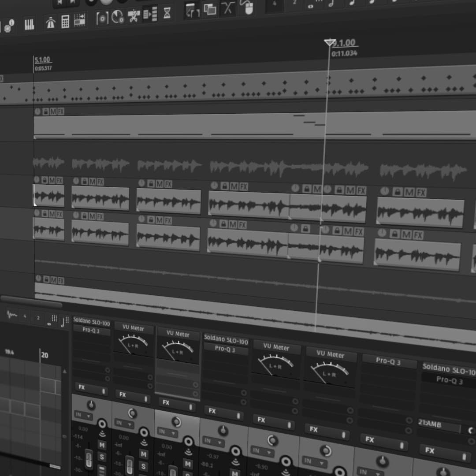476x476 pixels.
Task: Click the crossfade X icon in the toolbar
Action: (227, 8)
